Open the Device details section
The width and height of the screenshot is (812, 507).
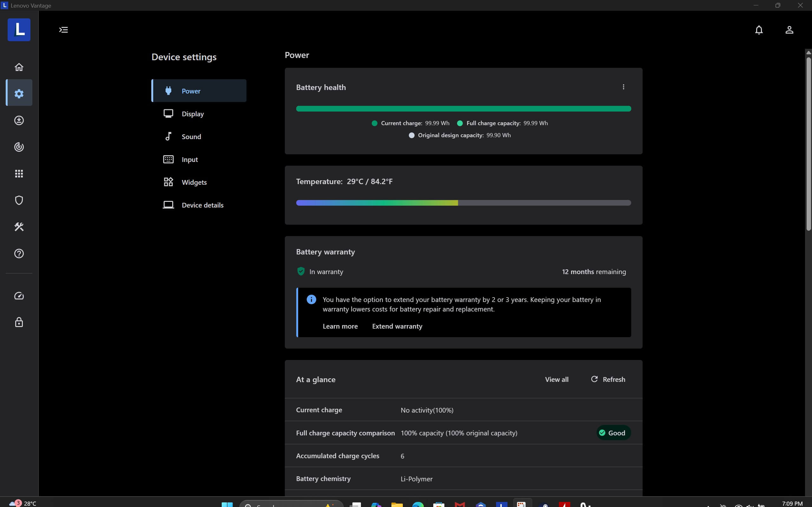[x=202, y=205]
